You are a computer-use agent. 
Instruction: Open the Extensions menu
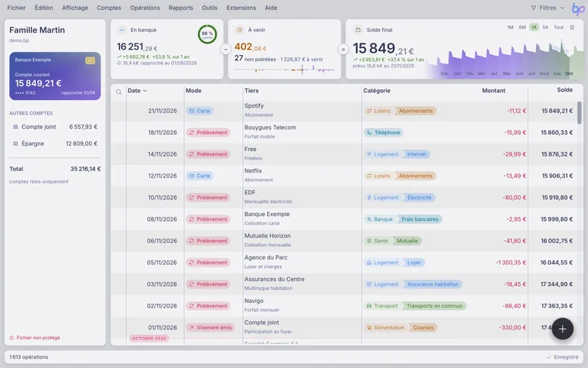pos(241,8)
